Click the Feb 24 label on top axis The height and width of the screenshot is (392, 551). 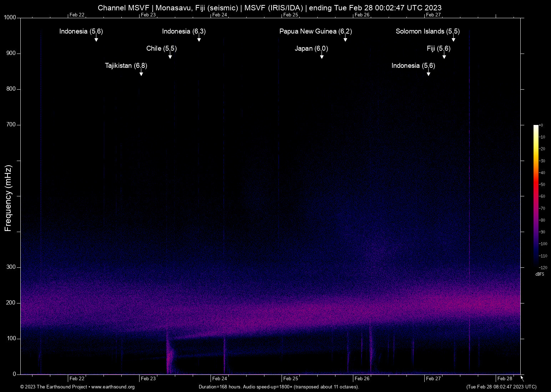[219, 15]
